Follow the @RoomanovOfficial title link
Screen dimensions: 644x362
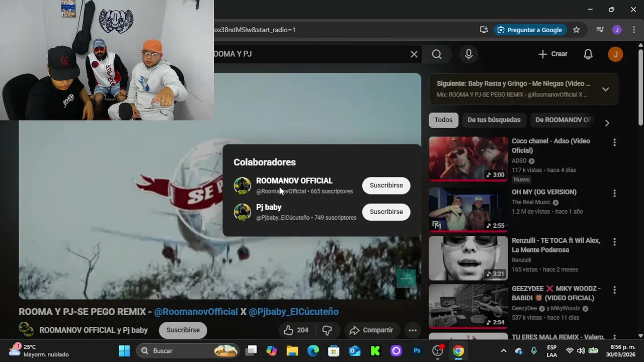196,312
